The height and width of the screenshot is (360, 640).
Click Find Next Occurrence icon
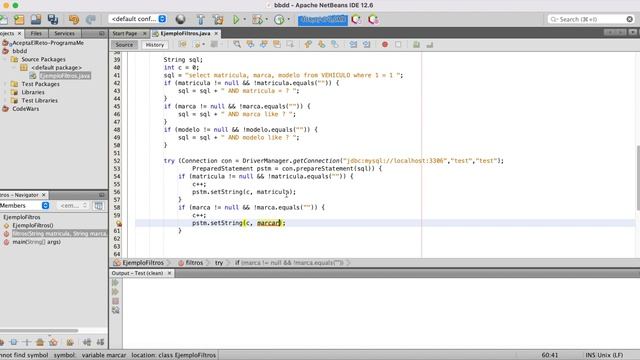click(264, 44)
